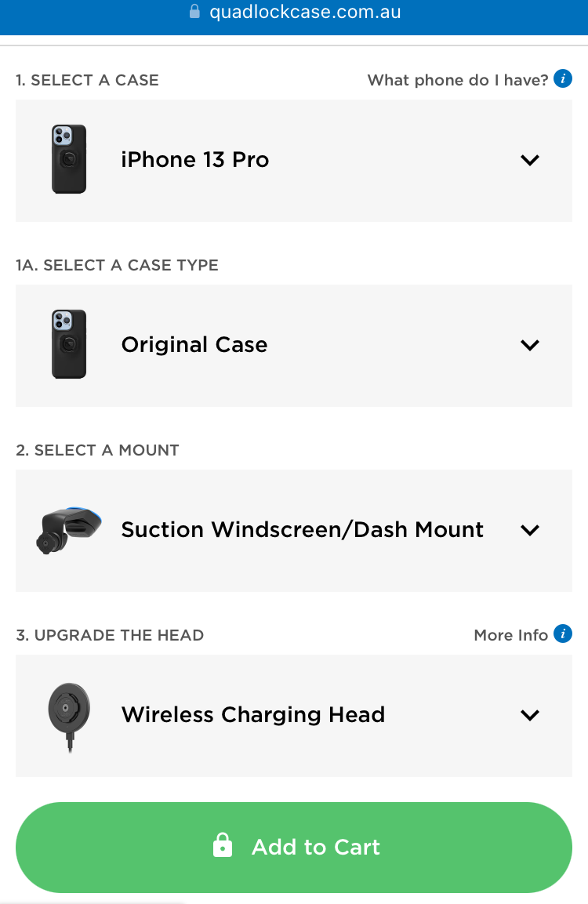Click the Original Case product image
This screenshot has height=904, width=588.
(69, 344)
